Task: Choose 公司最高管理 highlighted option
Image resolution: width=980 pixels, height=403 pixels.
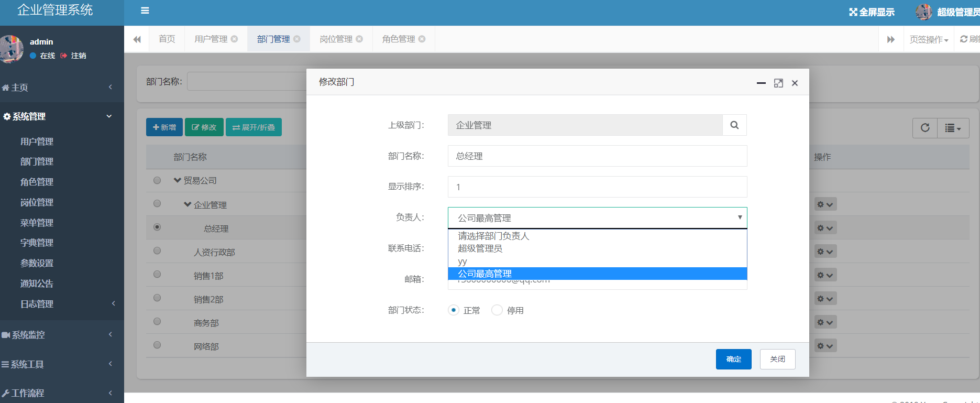Action: point(597,274)
